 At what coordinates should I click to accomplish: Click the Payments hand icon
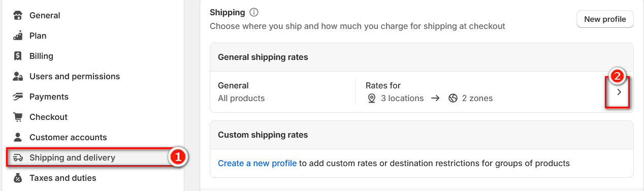(18, 97)
